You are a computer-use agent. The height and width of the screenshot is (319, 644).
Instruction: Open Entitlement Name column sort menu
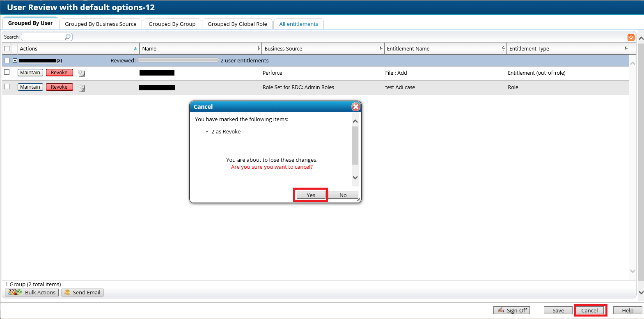[503, 49]
